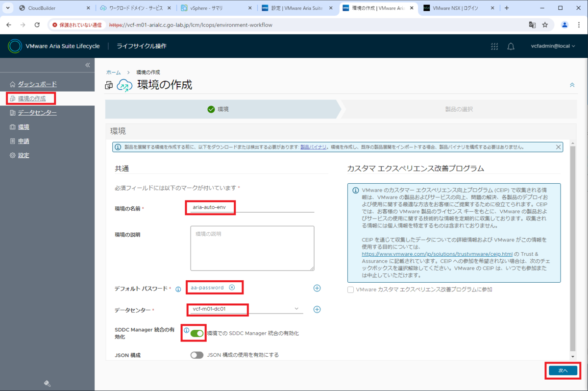Click the ライフサイクル操作 header title
588x391 pixels.
142,46
